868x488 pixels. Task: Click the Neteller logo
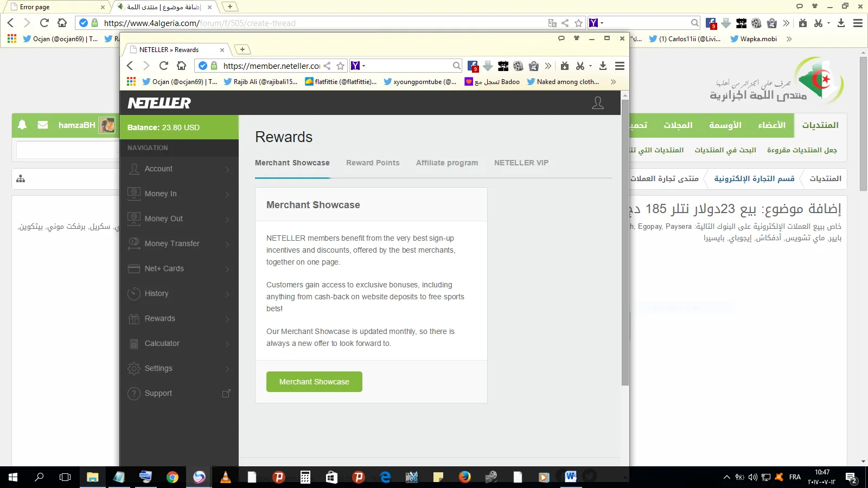click(159, 103)
